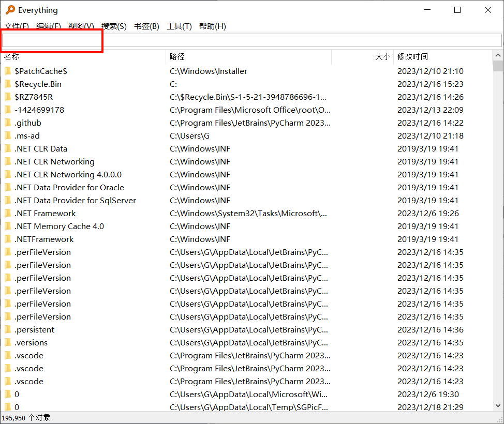Click path starting C:\Users\G\AppData\Local\Microsoft\Wi

[248, 395]
